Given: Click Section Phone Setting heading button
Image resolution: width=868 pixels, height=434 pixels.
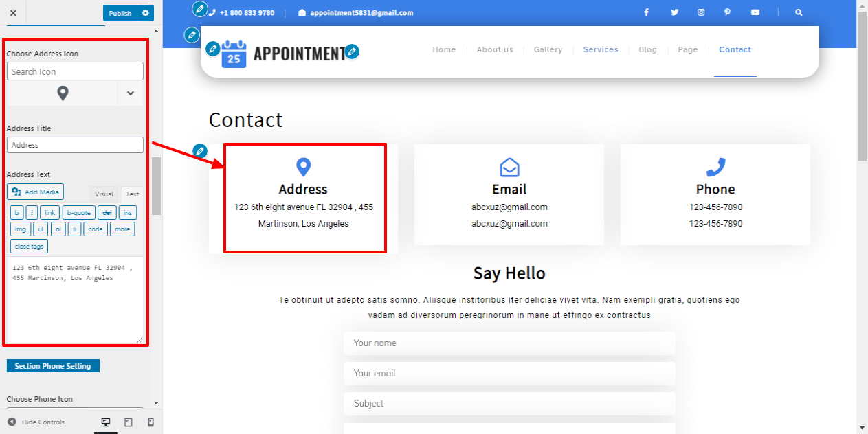Looking at the screenshot, I should tap(53, 366).
